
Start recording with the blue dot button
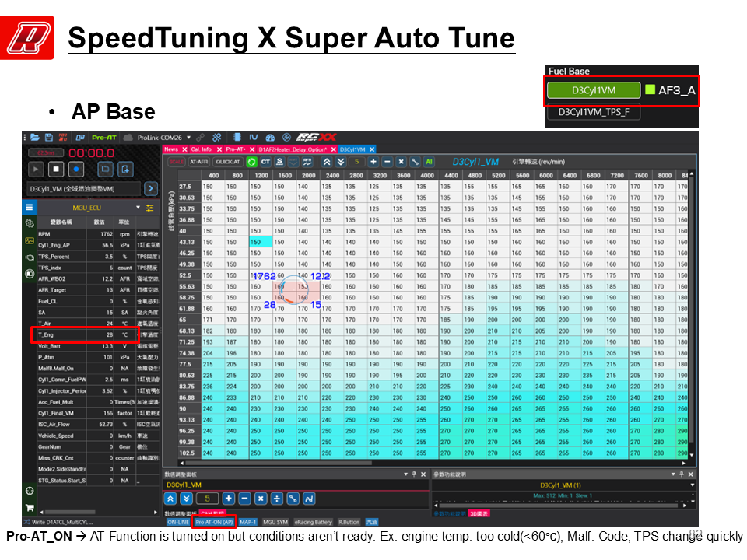coord(76,169)
